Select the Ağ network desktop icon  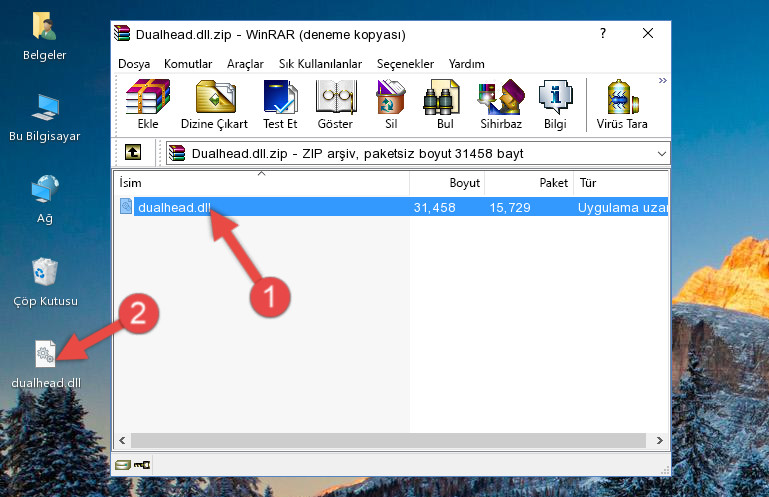click(45, 199)
